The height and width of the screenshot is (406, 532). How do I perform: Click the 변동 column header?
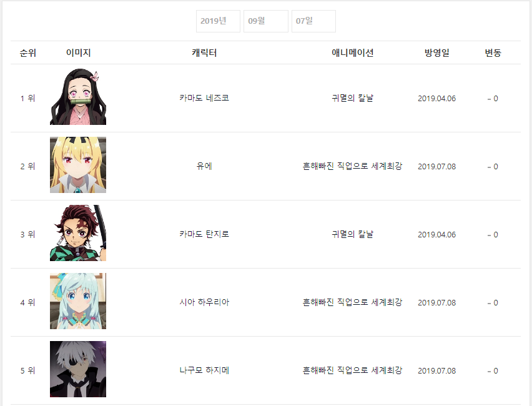point(493,52)
